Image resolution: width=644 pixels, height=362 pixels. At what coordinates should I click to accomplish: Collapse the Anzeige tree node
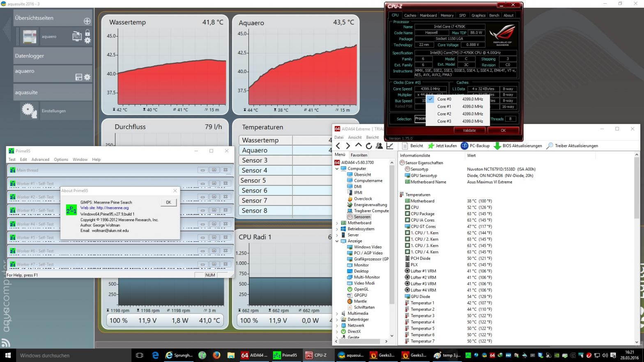[337, 241]
